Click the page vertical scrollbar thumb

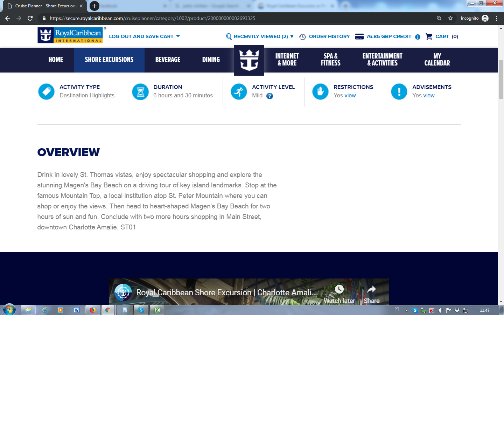click(x=501, y=80)
